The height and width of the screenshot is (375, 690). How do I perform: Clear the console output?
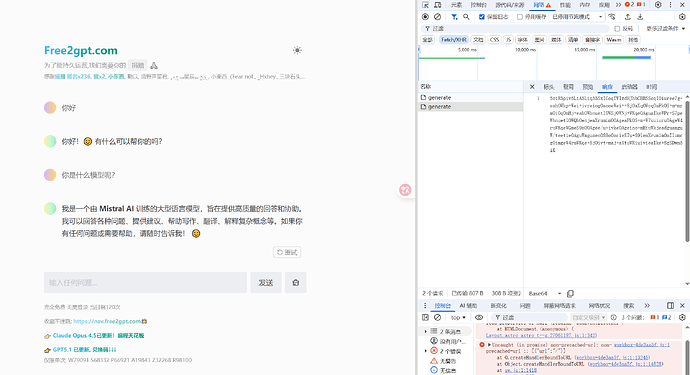pyautogui.click(x=437, y=317)
